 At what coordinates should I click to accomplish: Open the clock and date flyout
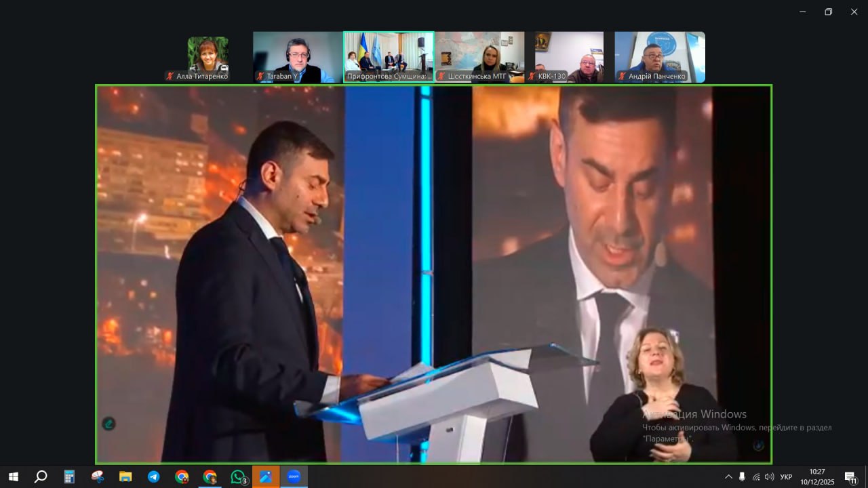pos(817,476)
